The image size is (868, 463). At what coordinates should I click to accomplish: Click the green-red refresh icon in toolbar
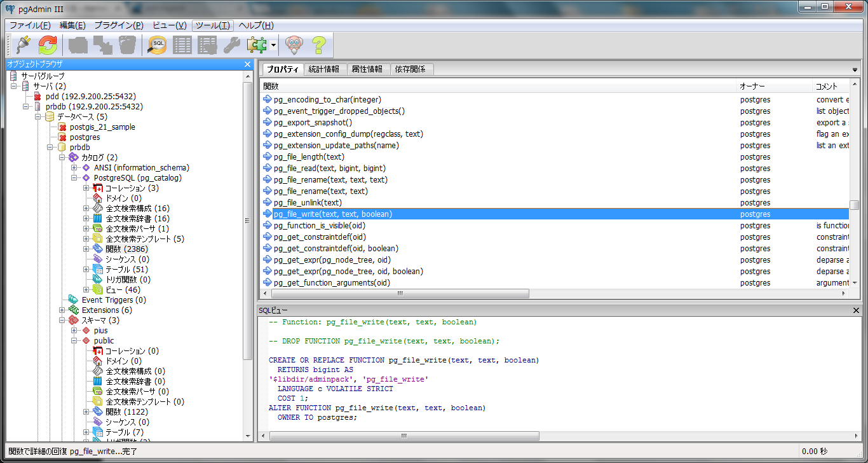click(48, 45)
